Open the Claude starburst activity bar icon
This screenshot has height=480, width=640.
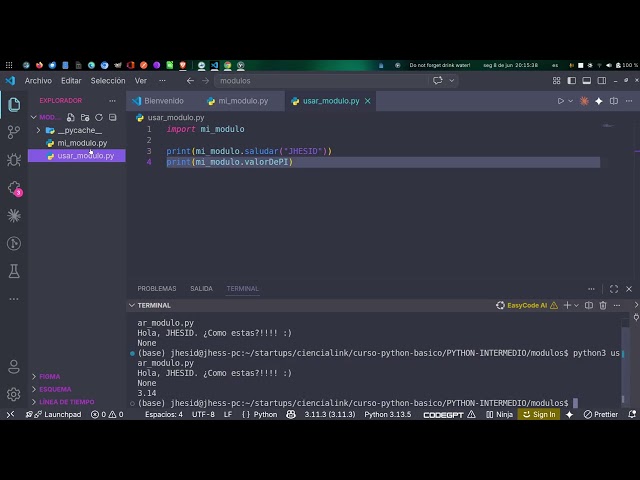pyautogui.click(x=14, y=216)
